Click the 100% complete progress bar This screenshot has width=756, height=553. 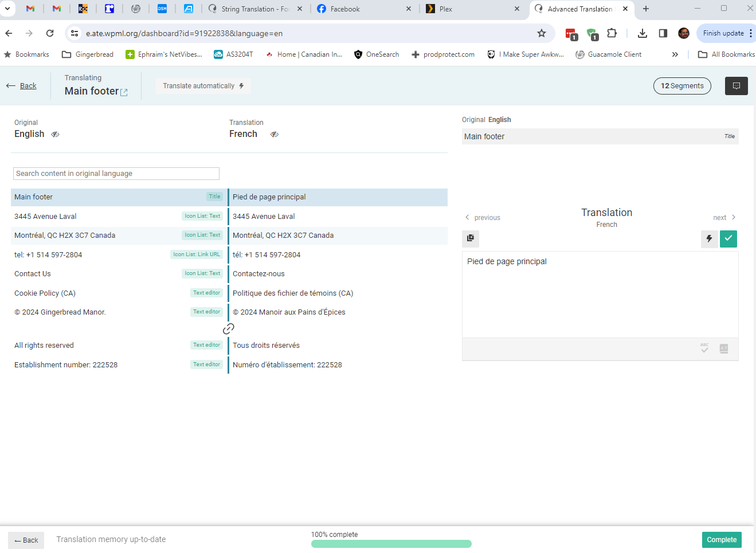tap(391, 544)
